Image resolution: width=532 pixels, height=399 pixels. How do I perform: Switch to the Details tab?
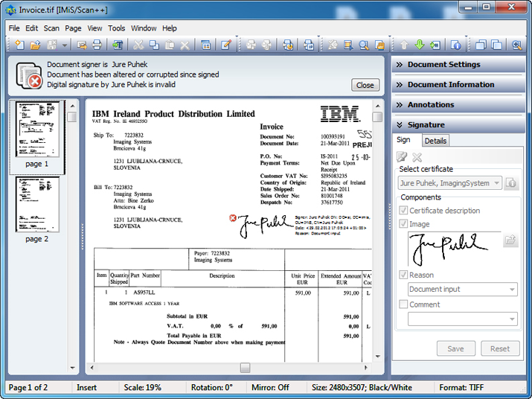[435, 141]
